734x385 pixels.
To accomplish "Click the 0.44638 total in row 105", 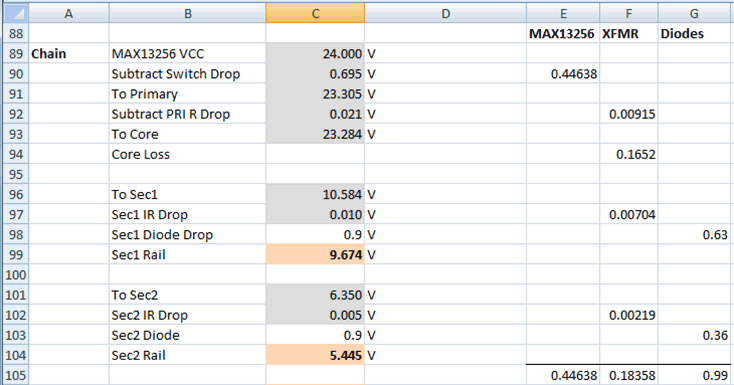I will tap(563, 375).
